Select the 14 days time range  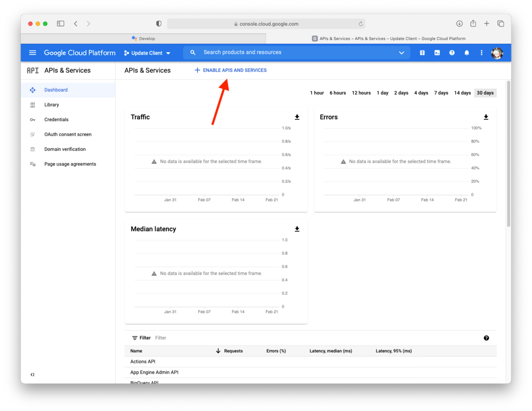tap(463, 93)
